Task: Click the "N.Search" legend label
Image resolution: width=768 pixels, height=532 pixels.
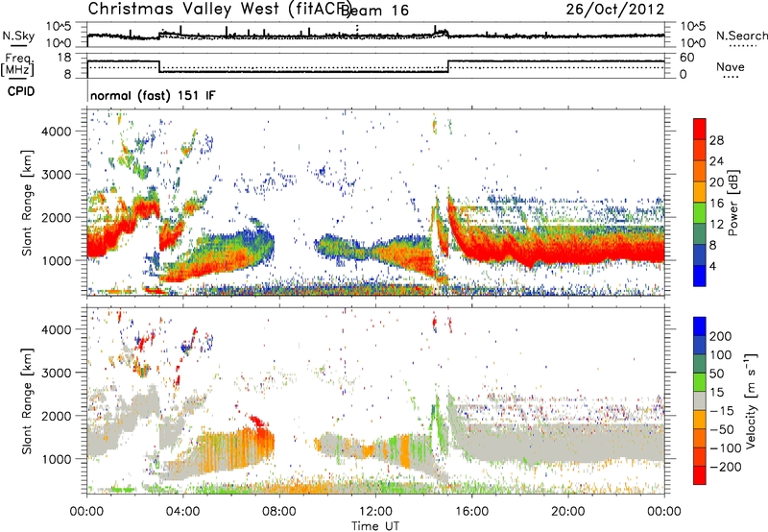Action: tap(741, 36)
